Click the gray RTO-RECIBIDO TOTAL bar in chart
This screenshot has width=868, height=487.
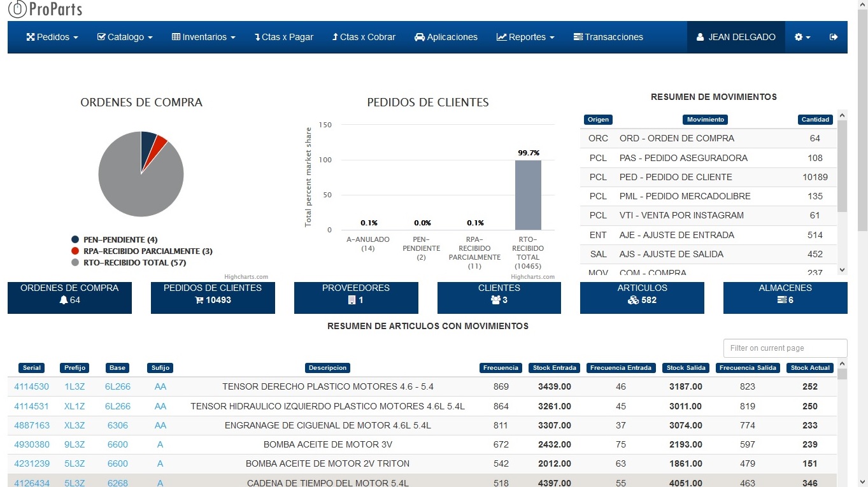coord(528,195)
